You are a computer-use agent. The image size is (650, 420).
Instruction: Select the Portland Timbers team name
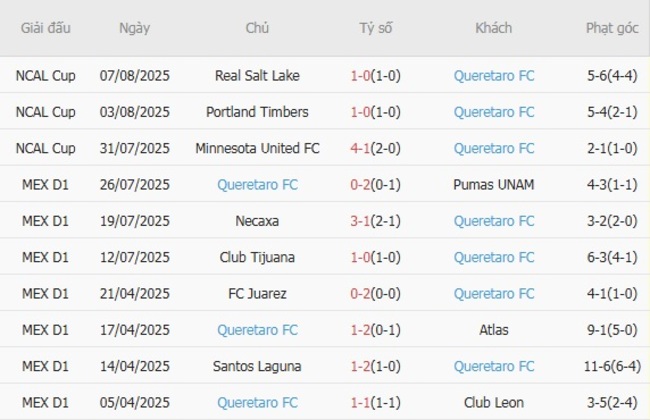[257, 112]
